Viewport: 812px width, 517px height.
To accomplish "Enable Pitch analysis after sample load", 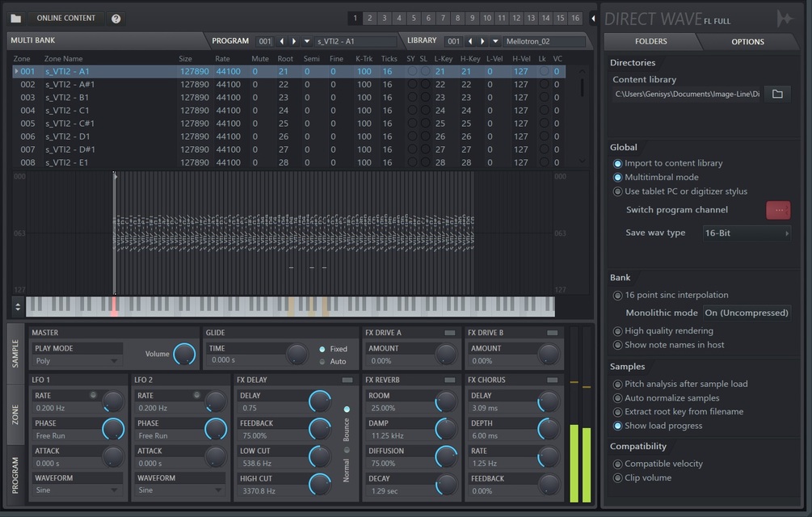I will tap(617, 385).
